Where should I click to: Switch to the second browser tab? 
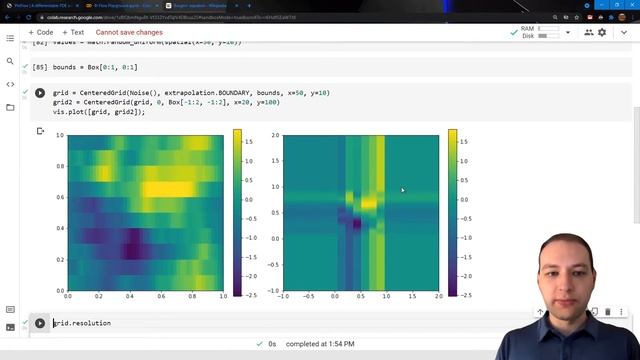coord(121,6)
